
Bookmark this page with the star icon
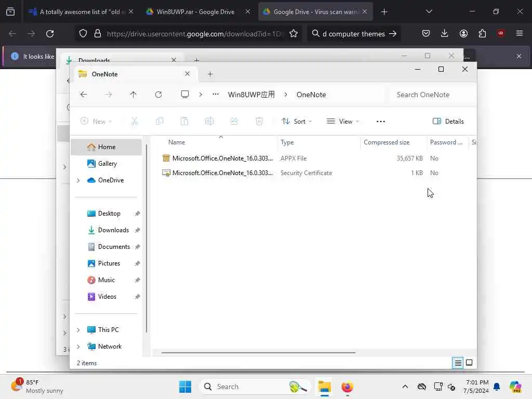point(294,34)
